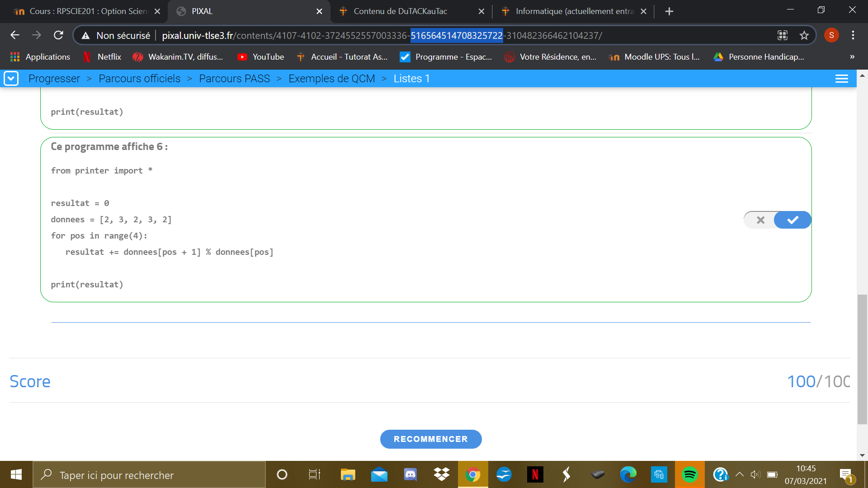Viewport: 868px width, 488px height.
Task: Switch to Contenu de DuTACKauTac tab
Action: point(400,11)
